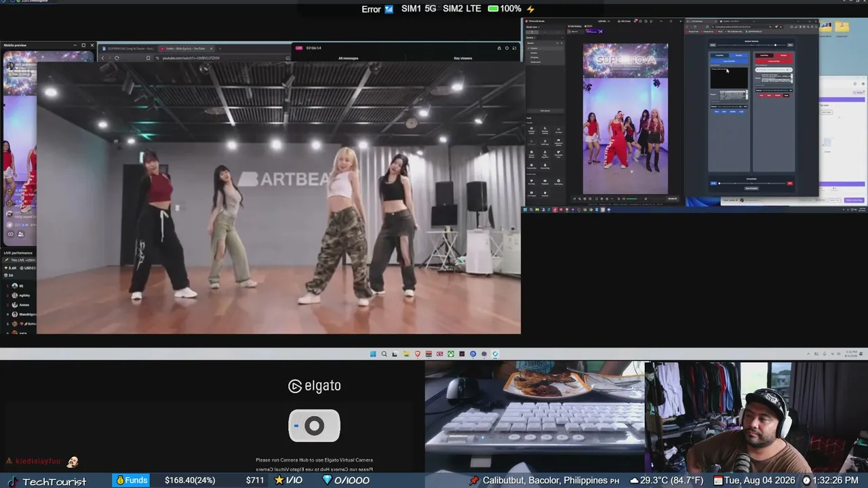Select the YouTube tab on the red right deck
This screenshot has height=488, width=868.
783,55
